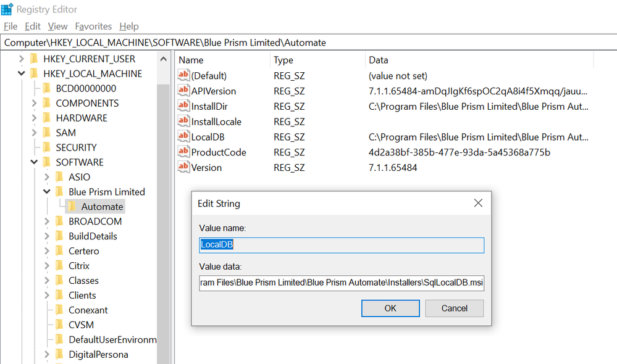Select the SECURITY key in tree
The image size is (617, 364).
coord(76,147)
